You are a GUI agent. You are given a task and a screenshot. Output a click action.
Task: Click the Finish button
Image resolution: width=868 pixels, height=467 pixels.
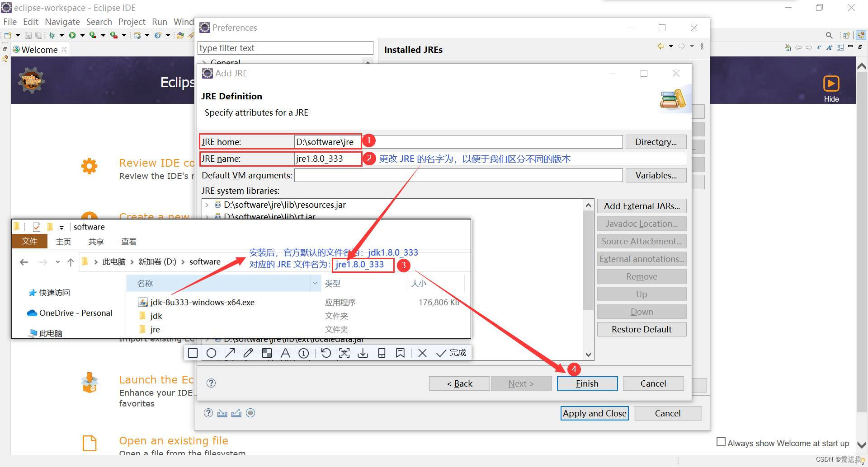[x=587, y=383]
